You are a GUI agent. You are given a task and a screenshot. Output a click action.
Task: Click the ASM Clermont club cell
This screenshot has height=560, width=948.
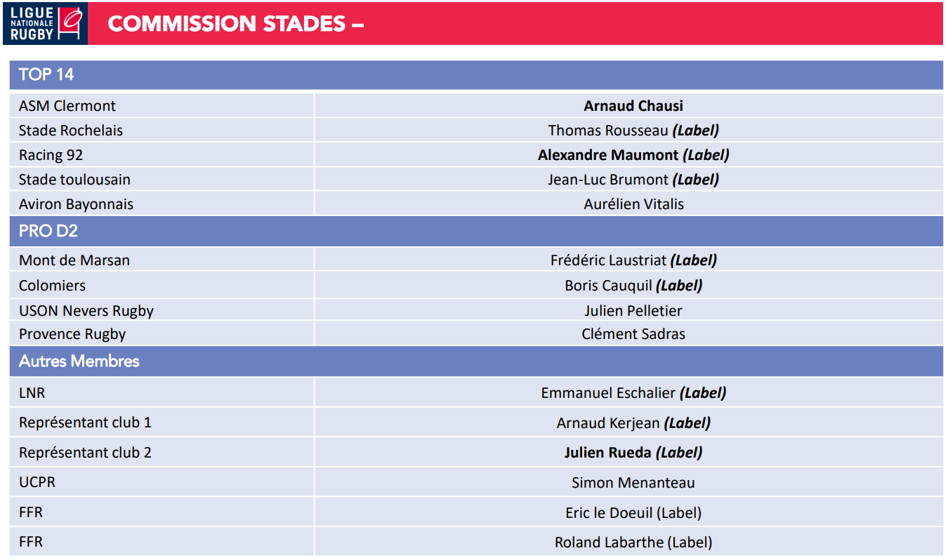point(67,106)
